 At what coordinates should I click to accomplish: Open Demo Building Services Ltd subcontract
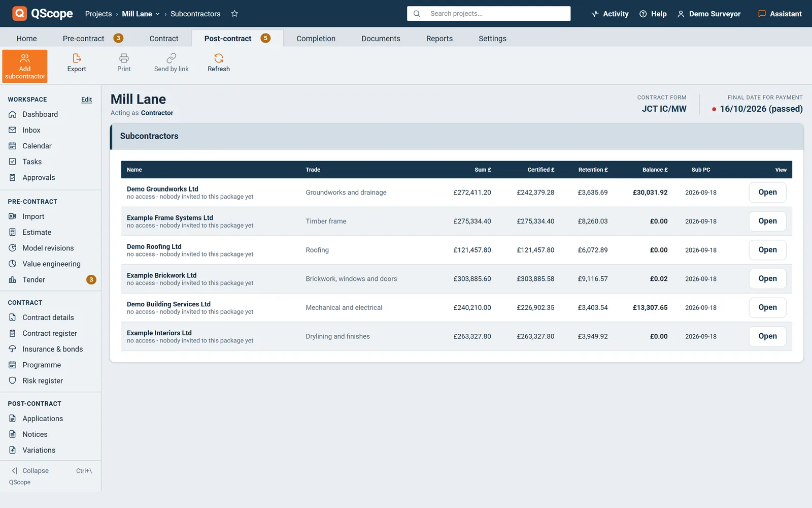click(767, 307)
